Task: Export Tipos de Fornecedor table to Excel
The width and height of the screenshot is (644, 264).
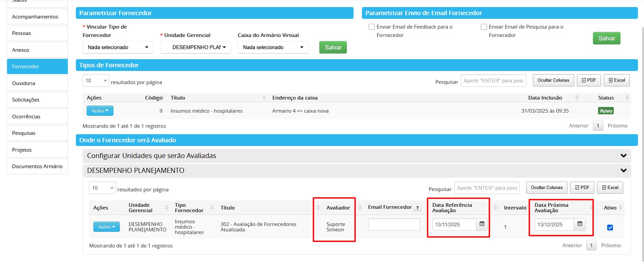Action: [616, 80]
